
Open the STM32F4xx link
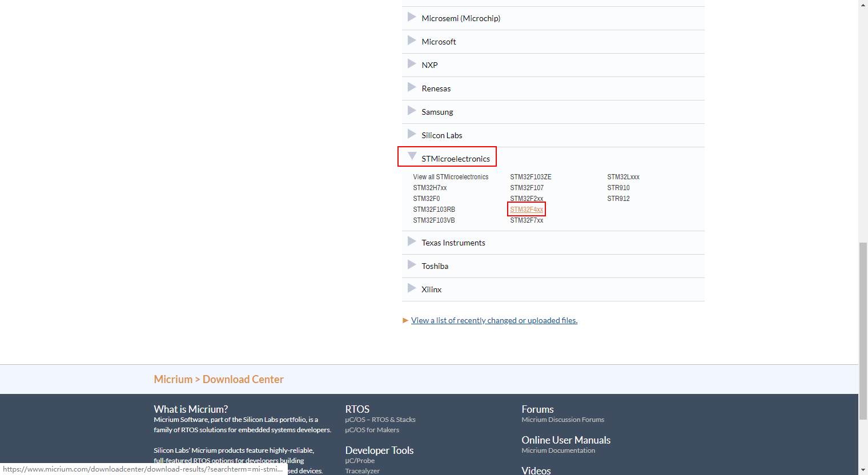point(527,210)
